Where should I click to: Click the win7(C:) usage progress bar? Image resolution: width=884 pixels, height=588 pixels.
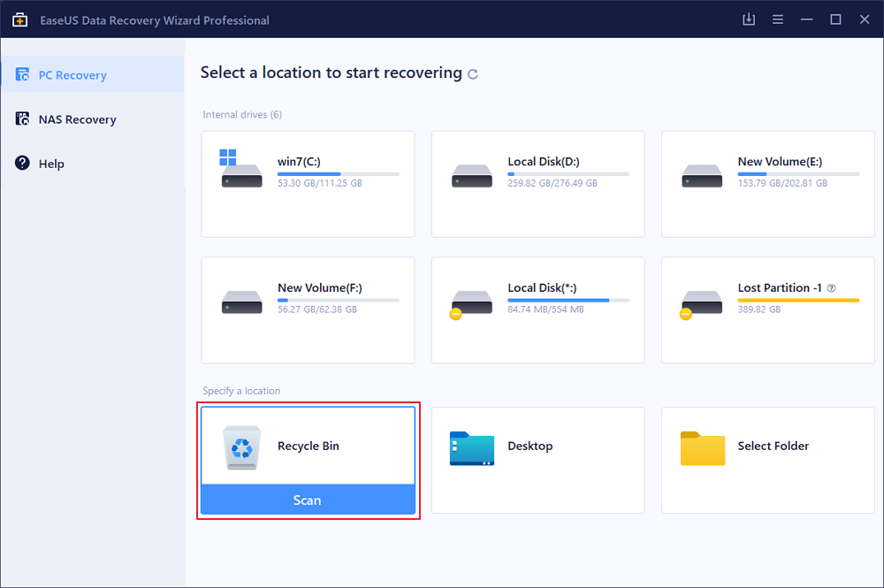click(338, 174)
